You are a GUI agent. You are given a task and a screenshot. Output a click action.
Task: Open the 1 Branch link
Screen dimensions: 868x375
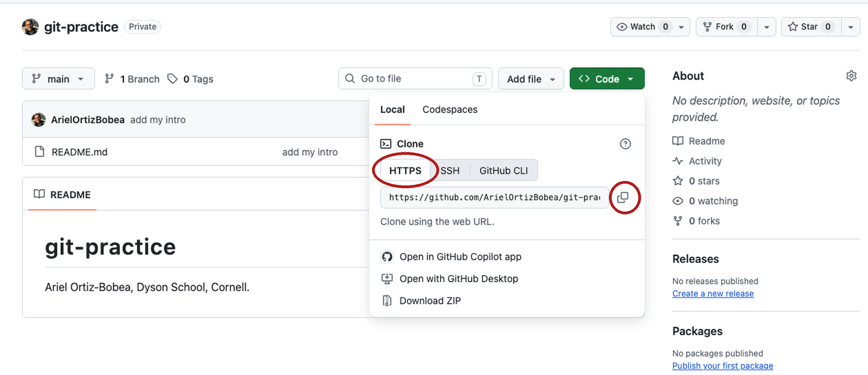(x=132, y=79)
